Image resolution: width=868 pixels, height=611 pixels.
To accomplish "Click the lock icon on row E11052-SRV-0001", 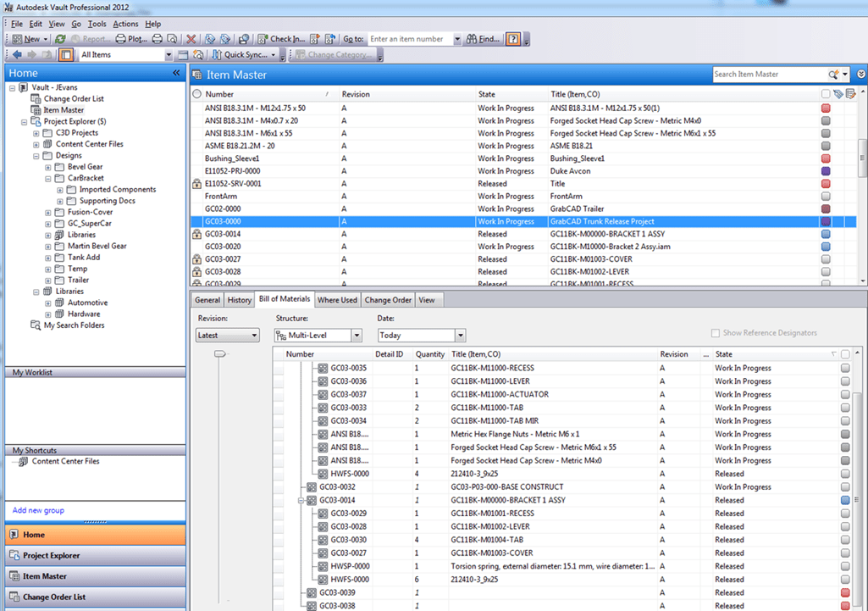I will pyautogui.click(x=196, y=184).
